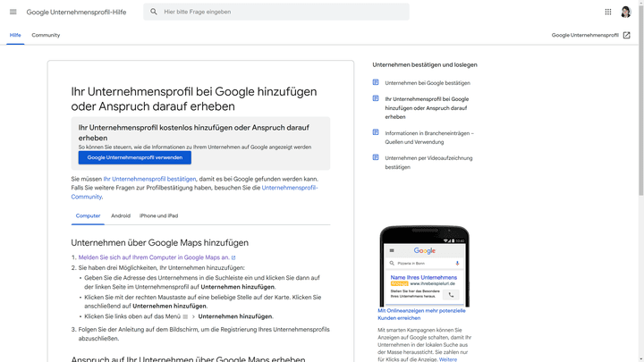
Task: Open sidebar link Ihr Unternehmensprofil bei Google hinzufügen
Action: pos(427,108)
